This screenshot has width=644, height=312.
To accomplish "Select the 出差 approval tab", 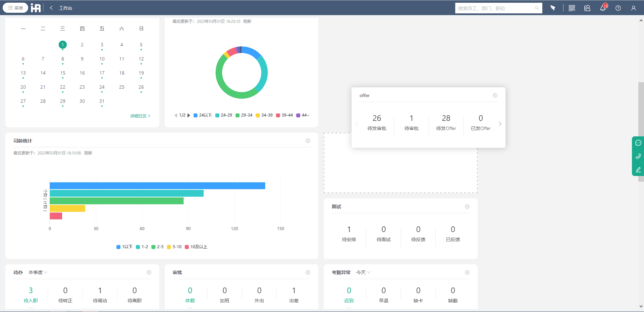I will 294,295.
